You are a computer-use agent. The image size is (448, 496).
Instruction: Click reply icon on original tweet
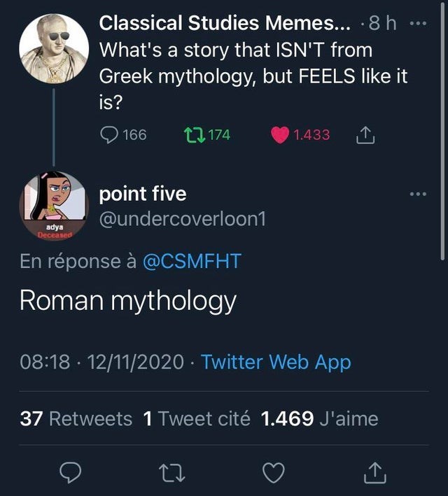click(x=110, y=135)
